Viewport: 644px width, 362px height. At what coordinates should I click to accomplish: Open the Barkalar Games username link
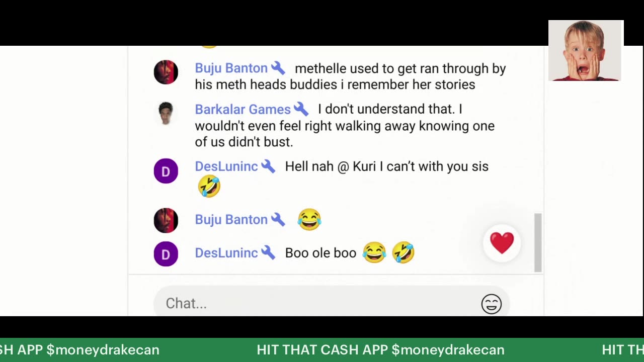click(243, 109)
